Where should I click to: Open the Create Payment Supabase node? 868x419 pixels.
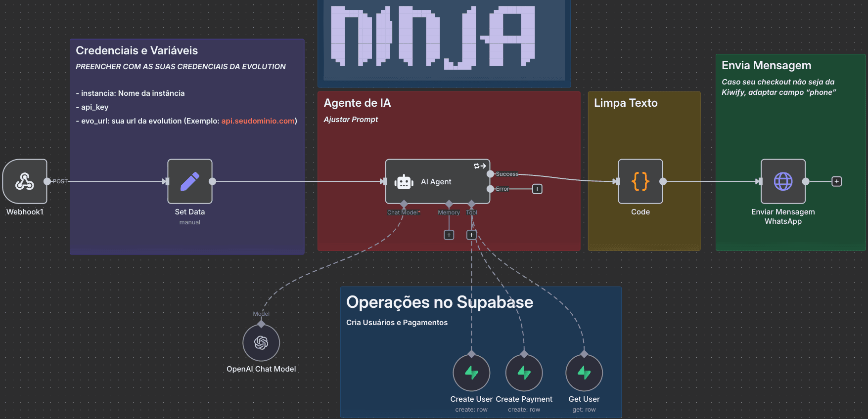coord(524,373)
